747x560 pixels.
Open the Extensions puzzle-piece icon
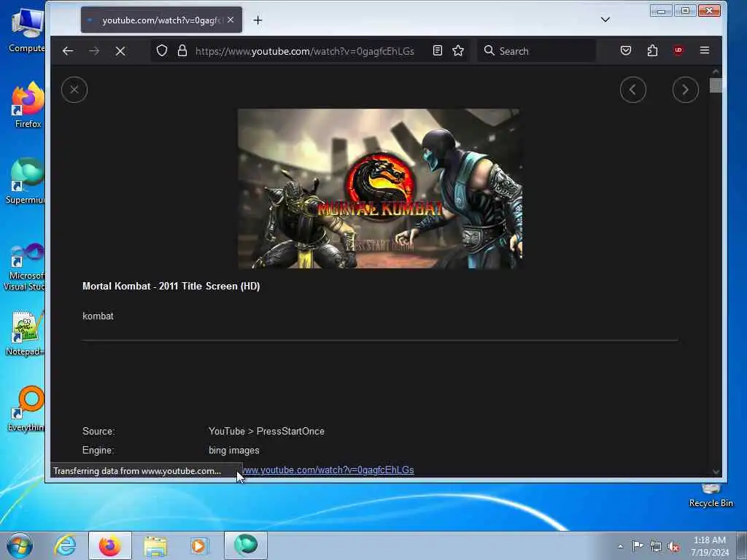click(x=652, y=50)
